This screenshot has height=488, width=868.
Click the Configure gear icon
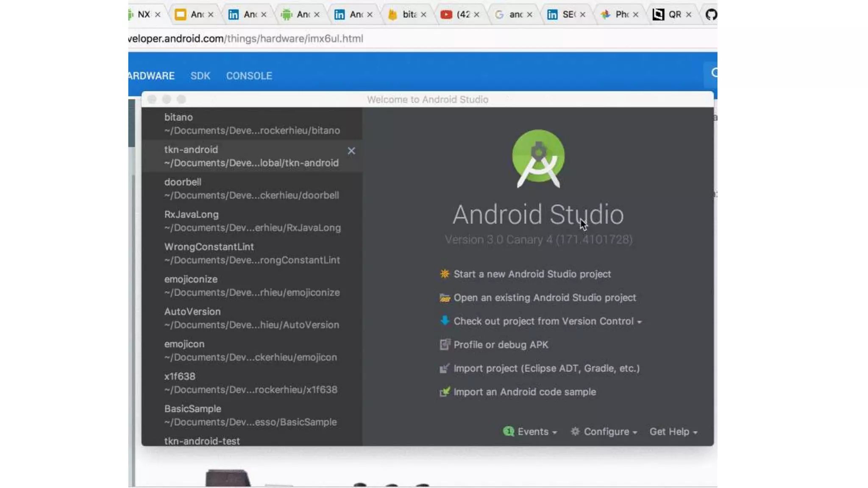575,431
